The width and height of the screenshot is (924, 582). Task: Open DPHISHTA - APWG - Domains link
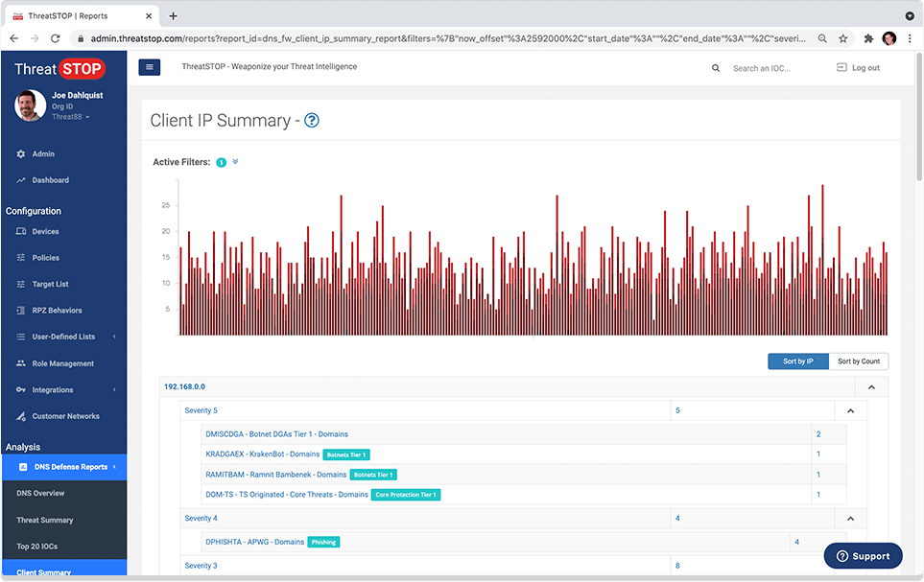coord(254,542)
